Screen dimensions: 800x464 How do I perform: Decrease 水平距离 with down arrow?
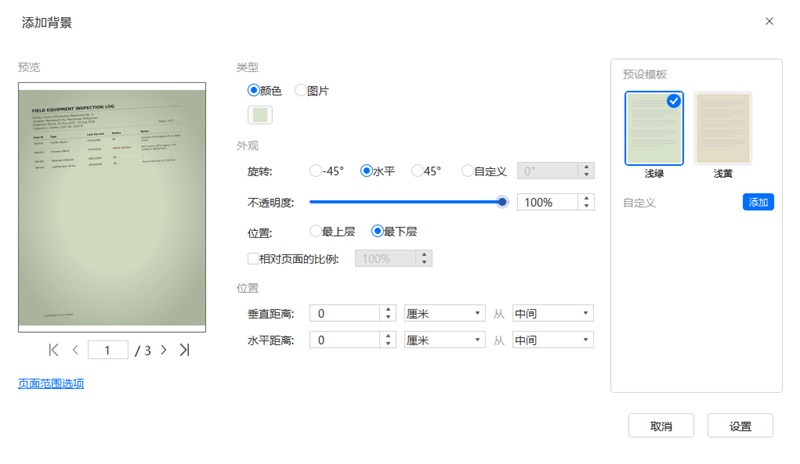pyautogui.click(x=388, y=344)
